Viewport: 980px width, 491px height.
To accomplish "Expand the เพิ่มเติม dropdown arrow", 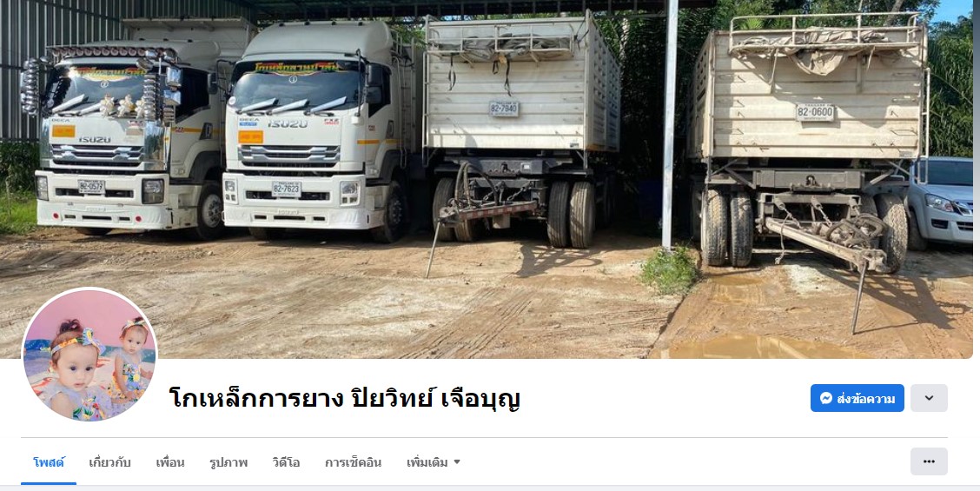I will click(457, 462).
